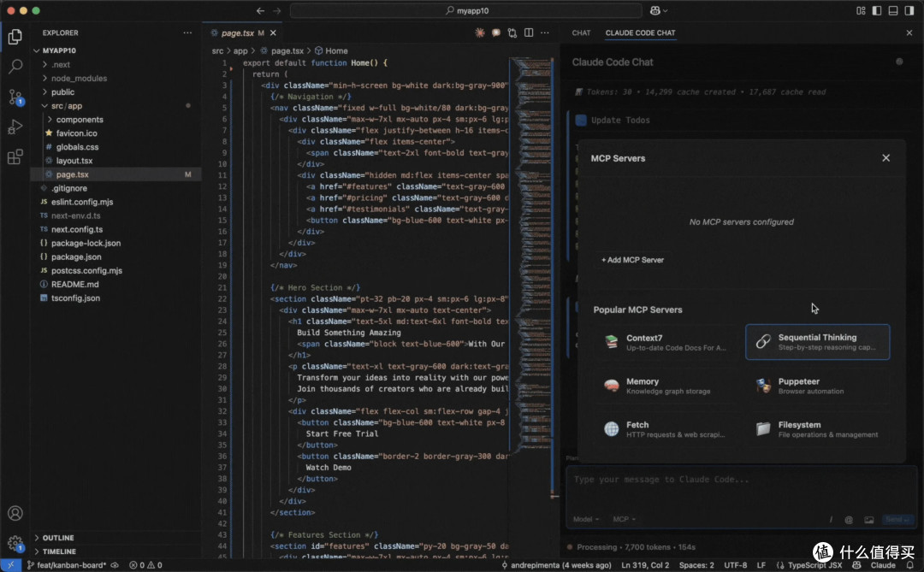Open the MCP dropdown below message box
Viewport: 924px width, 572px height.
[624, 519]
